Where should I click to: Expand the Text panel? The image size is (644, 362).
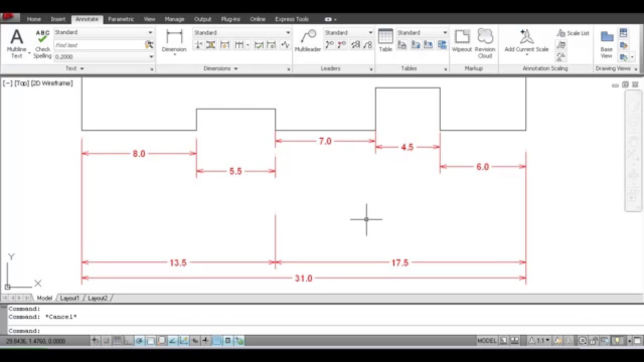coord(74,68)
